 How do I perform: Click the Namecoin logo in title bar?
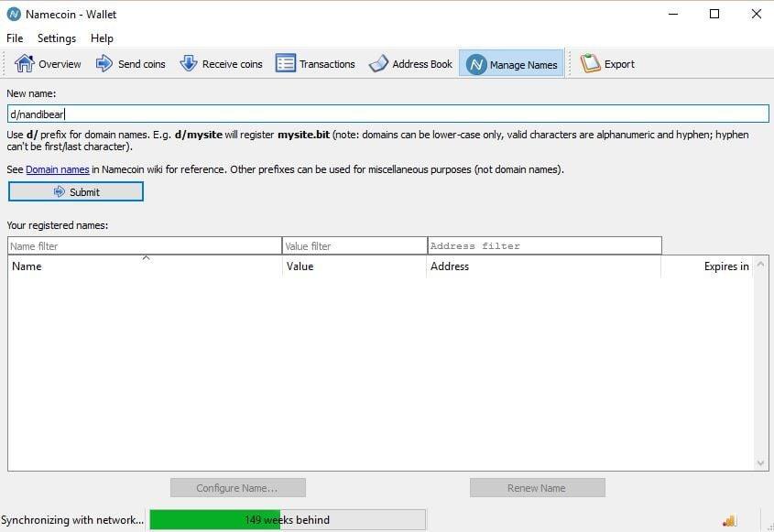pos(14,14)
